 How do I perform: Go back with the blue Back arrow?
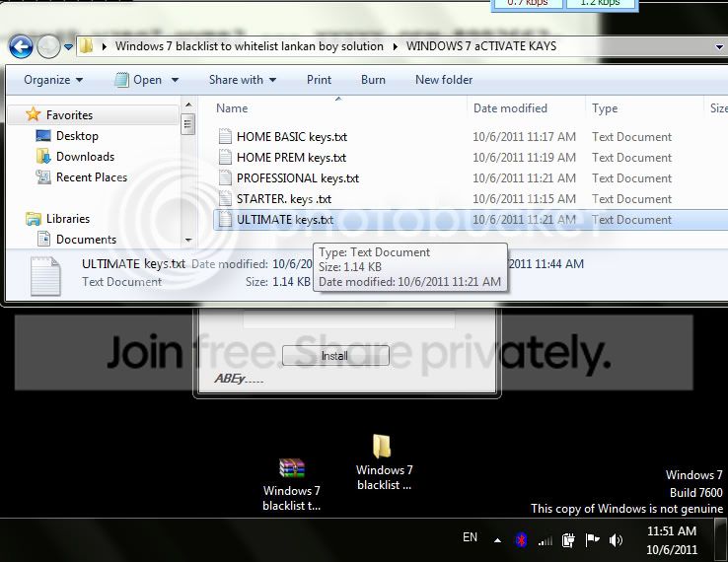(22, 46)
